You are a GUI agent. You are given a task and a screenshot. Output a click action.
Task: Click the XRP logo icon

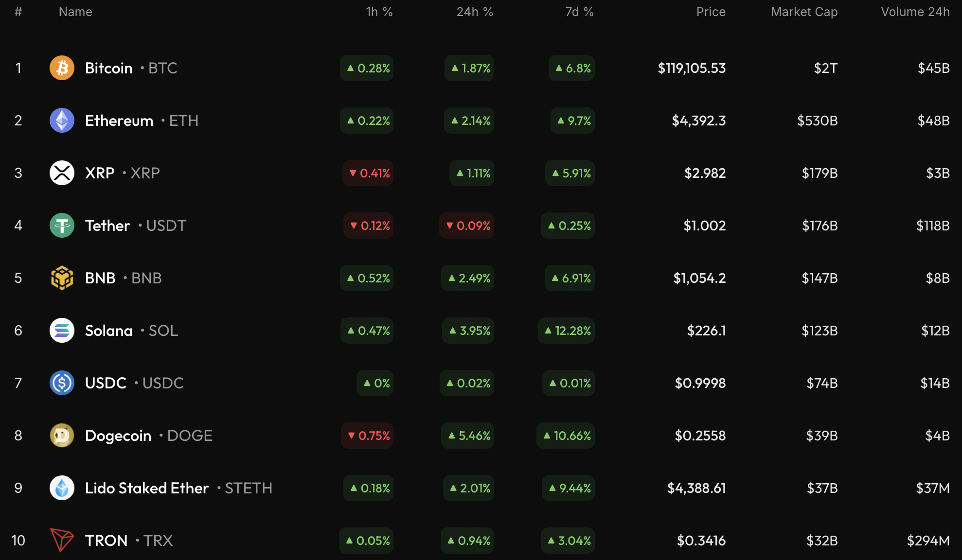pos(62,173)
